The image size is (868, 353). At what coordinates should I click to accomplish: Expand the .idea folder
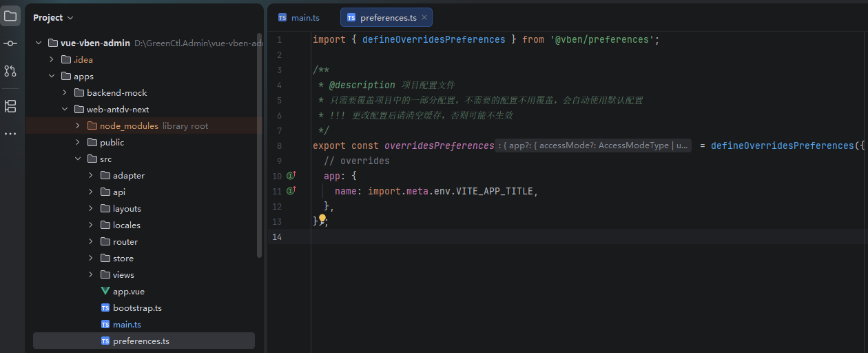[x=52, y=59]
